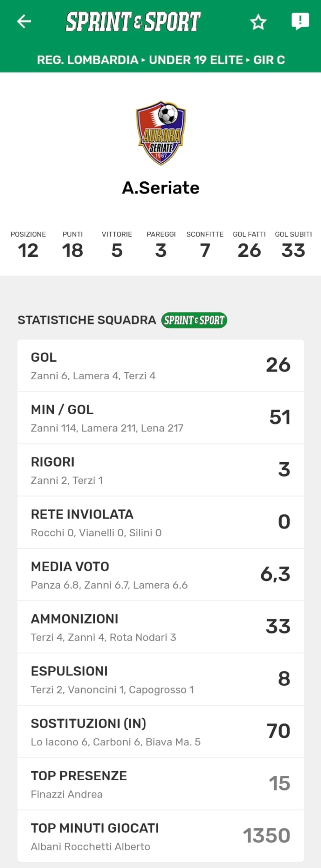Open the AMMONIZIONI row
321x868 pixels.
(160, 627)
